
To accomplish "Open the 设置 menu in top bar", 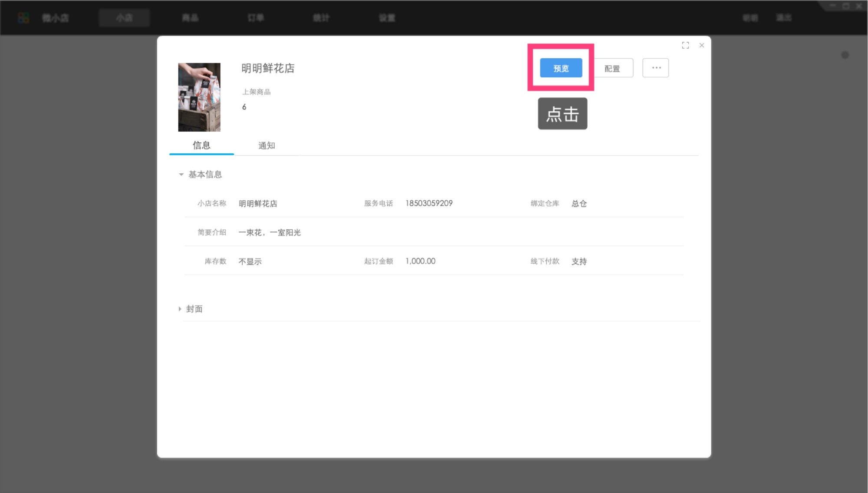I will pos(387,18).
